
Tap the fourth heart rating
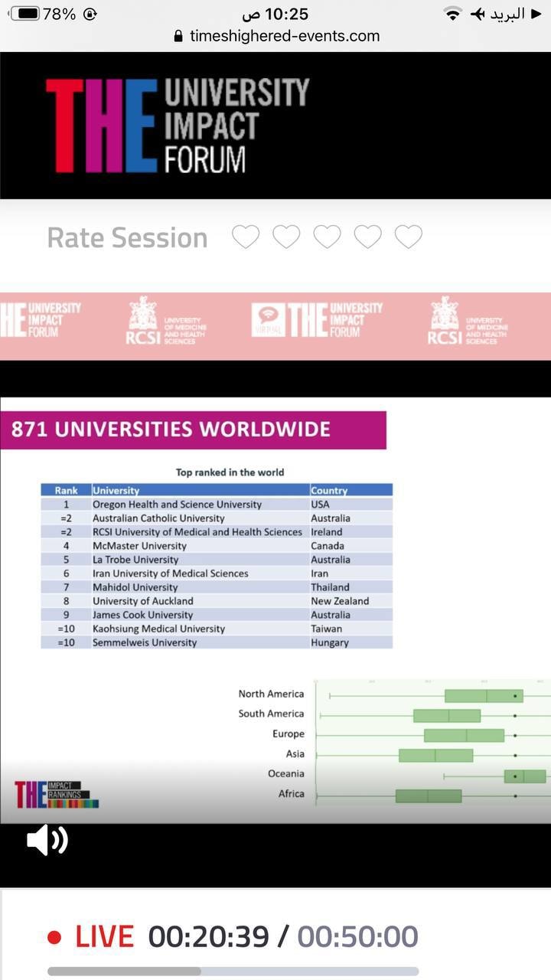[367, 237]
